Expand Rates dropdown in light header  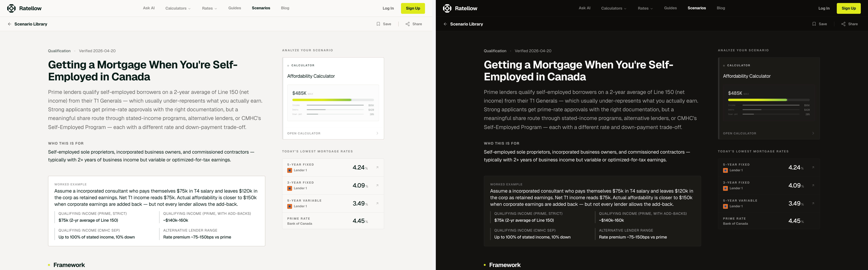(x=210, y=8)
